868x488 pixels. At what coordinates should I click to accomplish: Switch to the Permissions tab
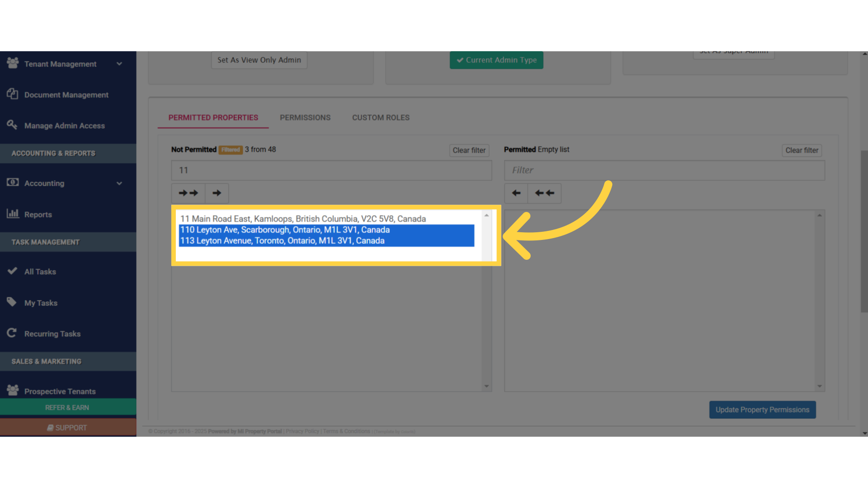coord(305,117)
